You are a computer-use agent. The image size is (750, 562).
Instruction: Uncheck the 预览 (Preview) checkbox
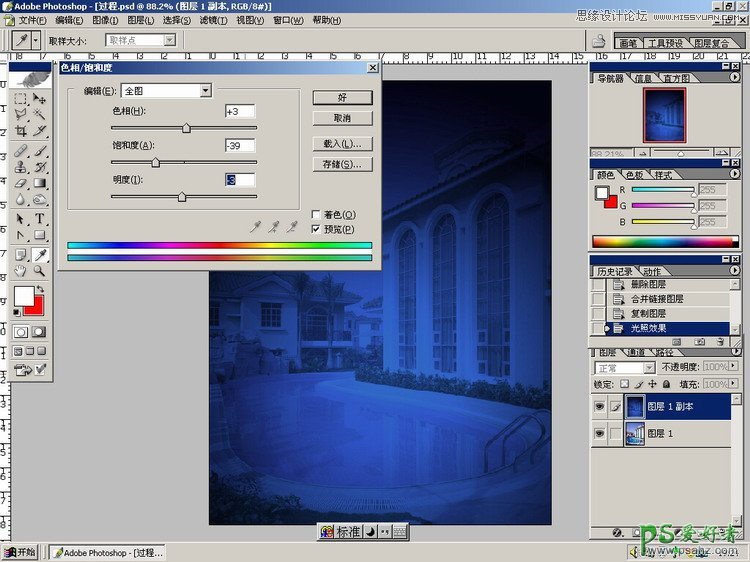point(317,229)
